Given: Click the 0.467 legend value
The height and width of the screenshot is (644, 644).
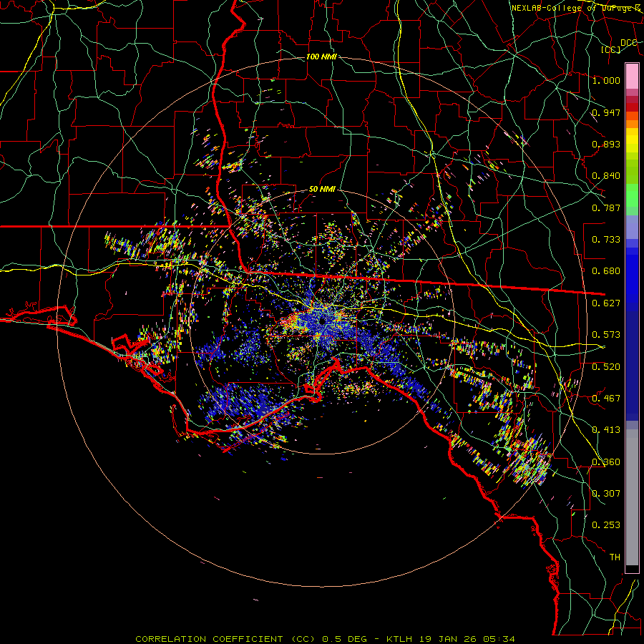Looking at the screenshot, I should [606, 399].
